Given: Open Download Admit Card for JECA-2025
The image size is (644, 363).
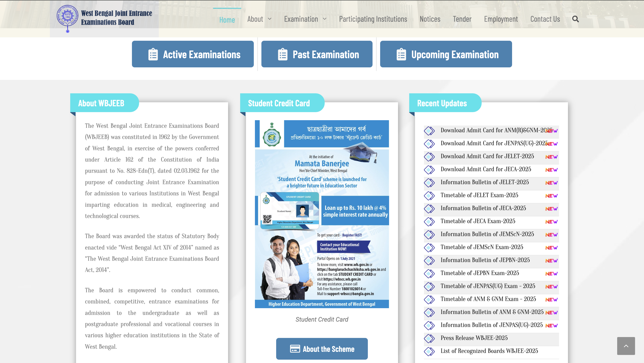Looking at the screenshot, I should [x=485, y=169].
